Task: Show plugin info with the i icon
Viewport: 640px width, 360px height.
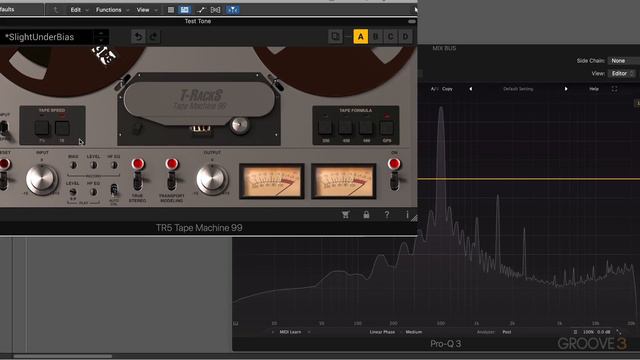Action: tap(407, 215)
